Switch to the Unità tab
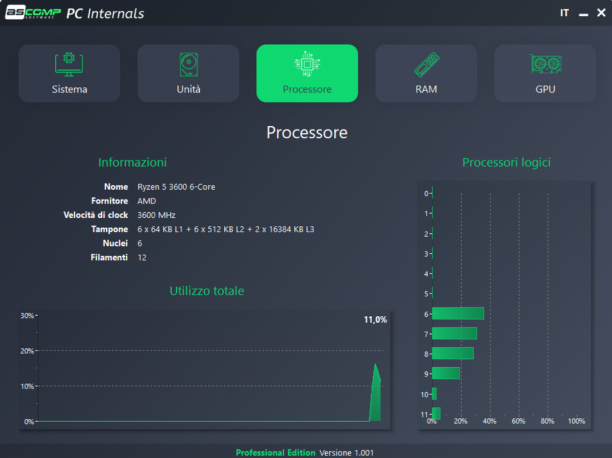The image size is (612, 458). tap(188, 73)
